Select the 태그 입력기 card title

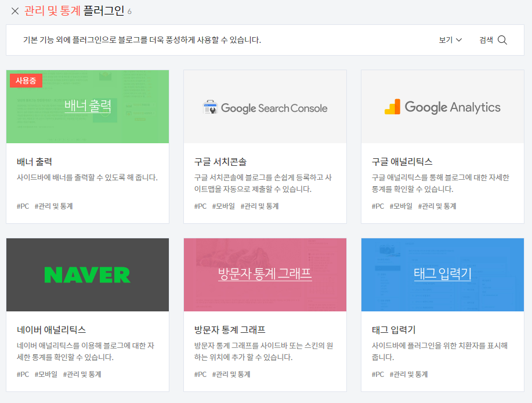[x=393, y=330]
